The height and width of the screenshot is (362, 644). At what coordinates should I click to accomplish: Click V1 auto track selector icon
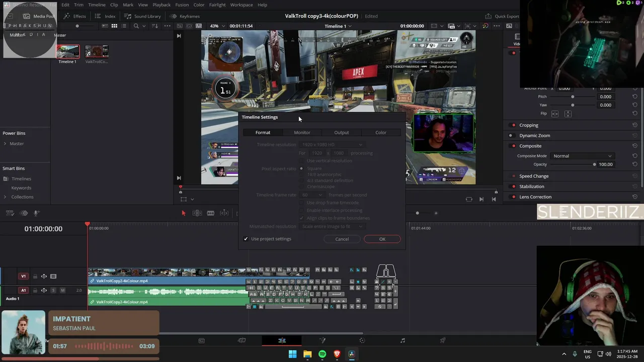click(44, 276)
